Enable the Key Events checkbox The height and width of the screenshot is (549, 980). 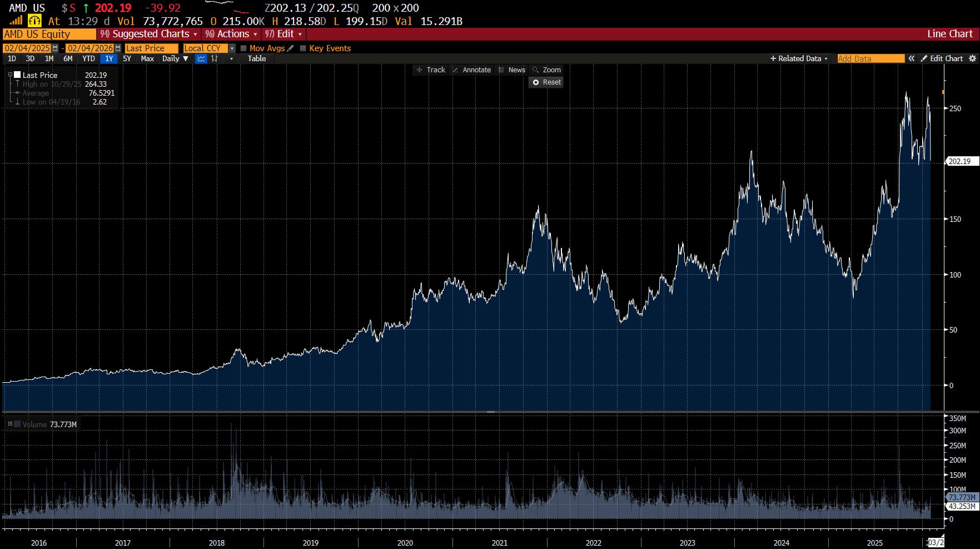(x=303, y=48)
